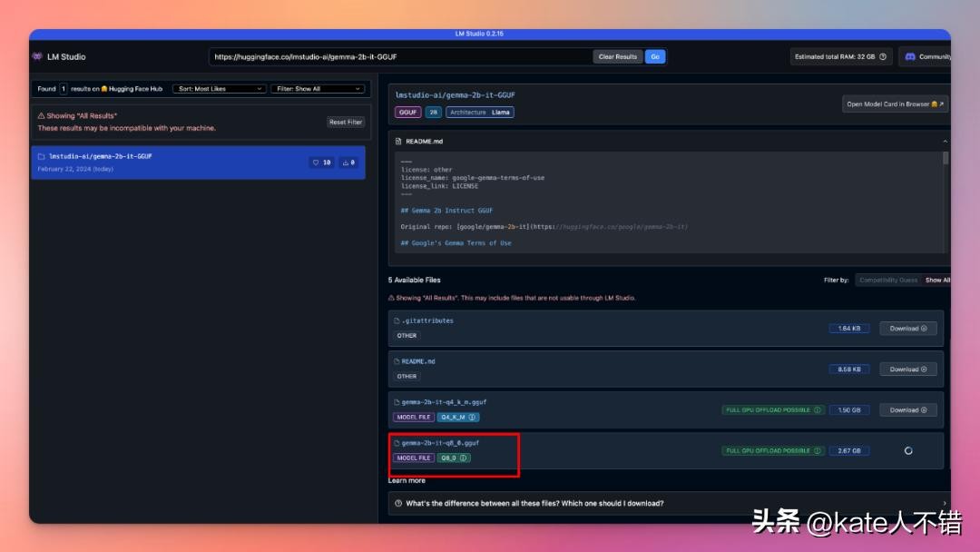This screenshot has height=552, width=980.
Task: Open the Discord Community icon
Action: [910, 56]
